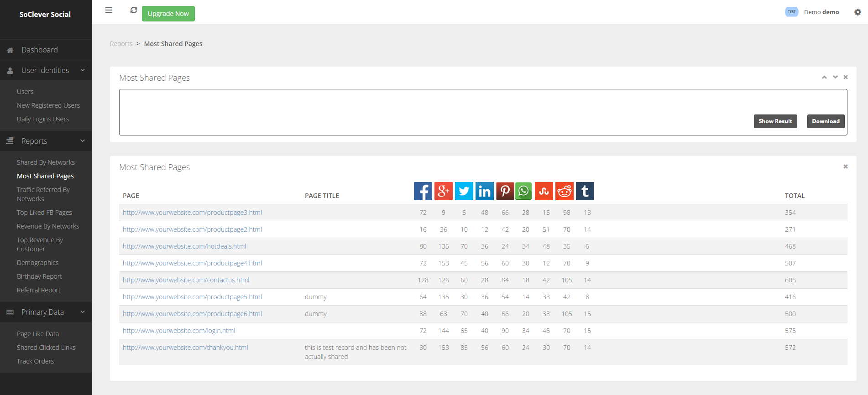Click total value 354 for productpage3
This screenshot has width=868, height=395.
pos(790,213)
